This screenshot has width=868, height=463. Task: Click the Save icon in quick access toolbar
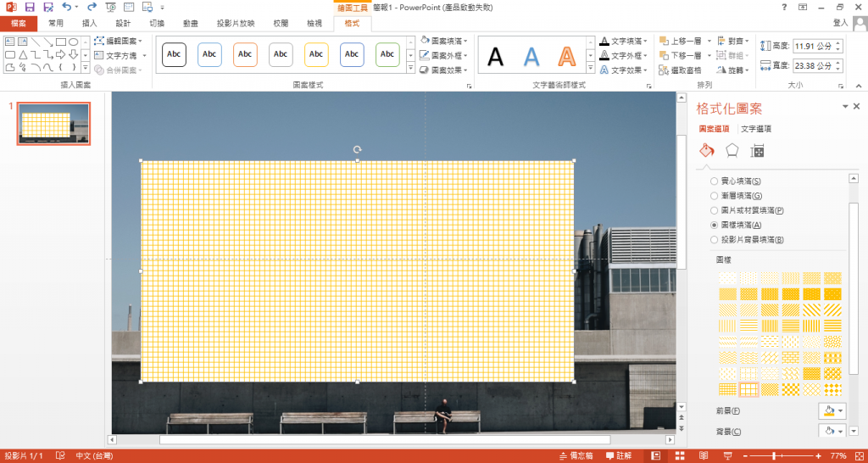coord(30,7)
